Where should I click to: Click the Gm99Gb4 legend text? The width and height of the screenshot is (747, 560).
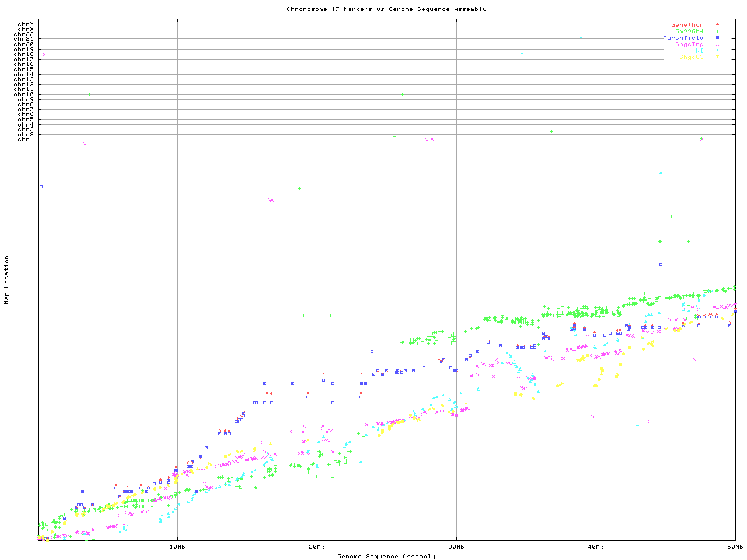tap(689, 32)
